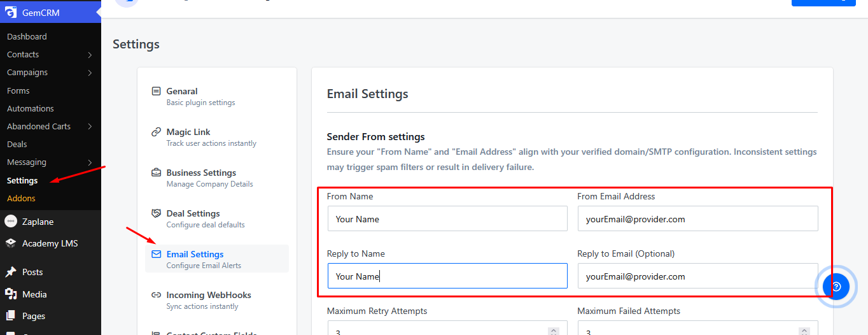Click the Zaplane plugin icon
Viewport: 868px width, 335px height.
click(x=10, y=222)
